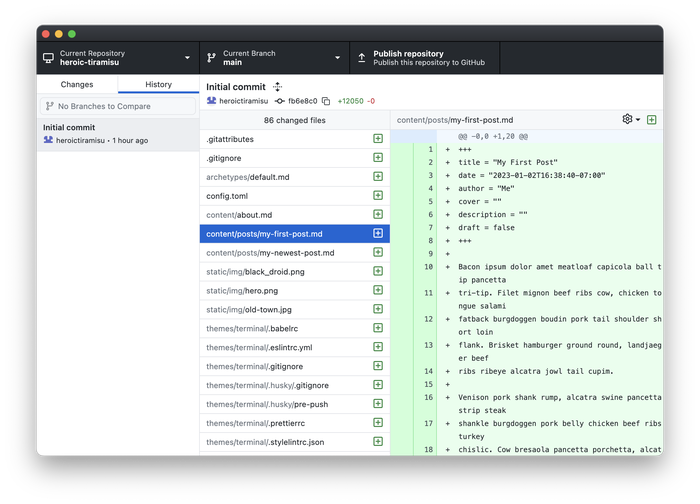
Task: Click diff line 2 title My First Post
Action: pyautogui.click(x=508, y=162)
